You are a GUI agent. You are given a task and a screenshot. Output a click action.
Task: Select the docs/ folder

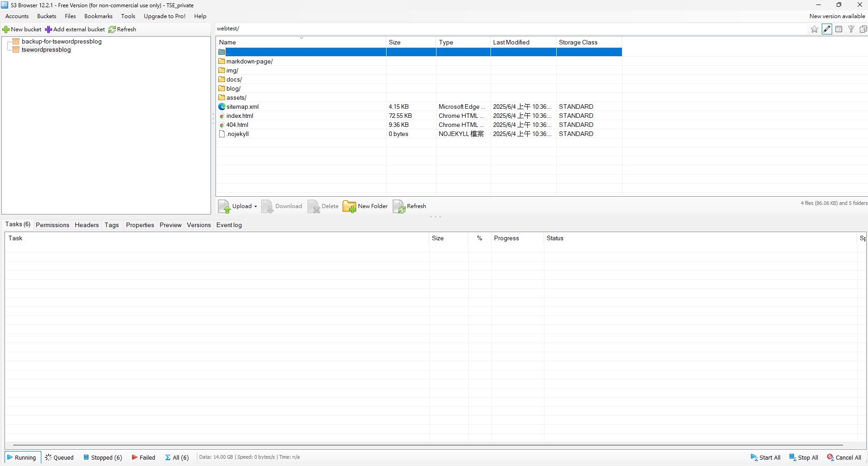[234, 79]
